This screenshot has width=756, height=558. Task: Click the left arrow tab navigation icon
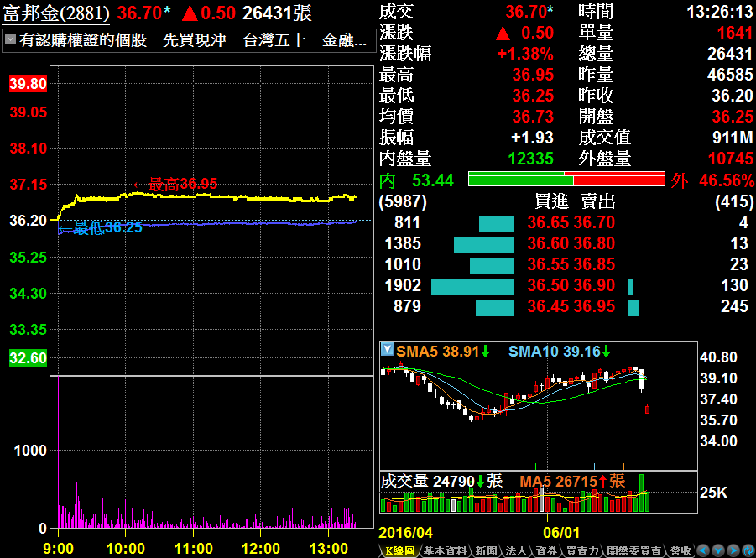click(x=703, y=550)
